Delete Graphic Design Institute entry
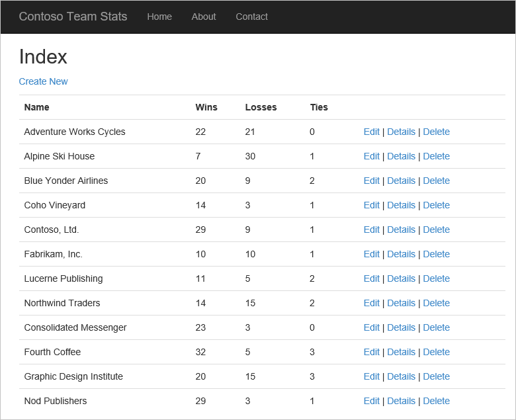Screen dimensions: 516x420 pyautogui.click(x=436, y=376)
